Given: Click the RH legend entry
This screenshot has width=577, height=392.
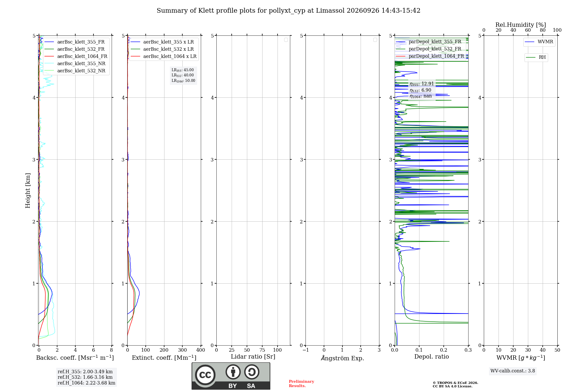Looking at the screenshot, I should point(536,57).
